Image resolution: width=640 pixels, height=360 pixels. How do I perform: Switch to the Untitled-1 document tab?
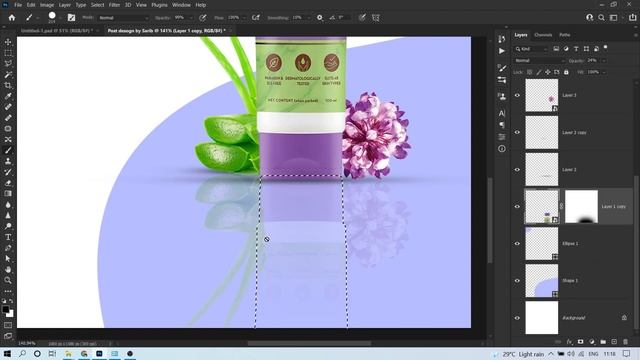[x=57, y=31]
